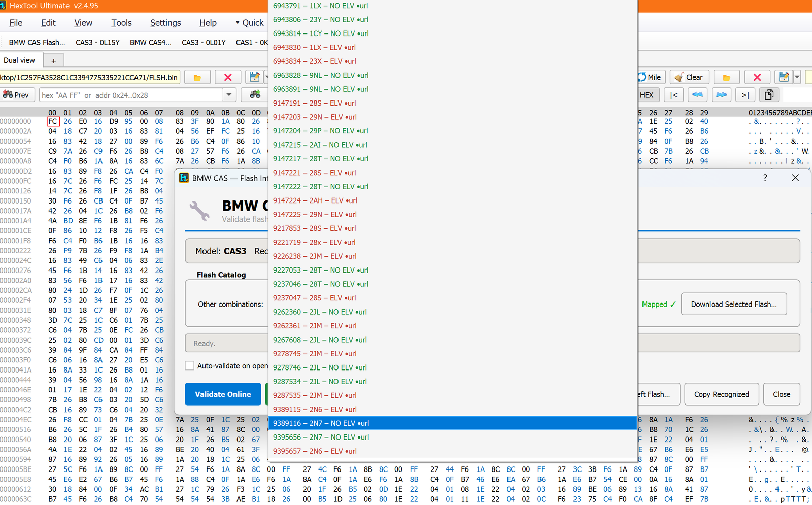Jump to first with the |< button
This screenshot has width=812, height=505.
pos(673,95)
